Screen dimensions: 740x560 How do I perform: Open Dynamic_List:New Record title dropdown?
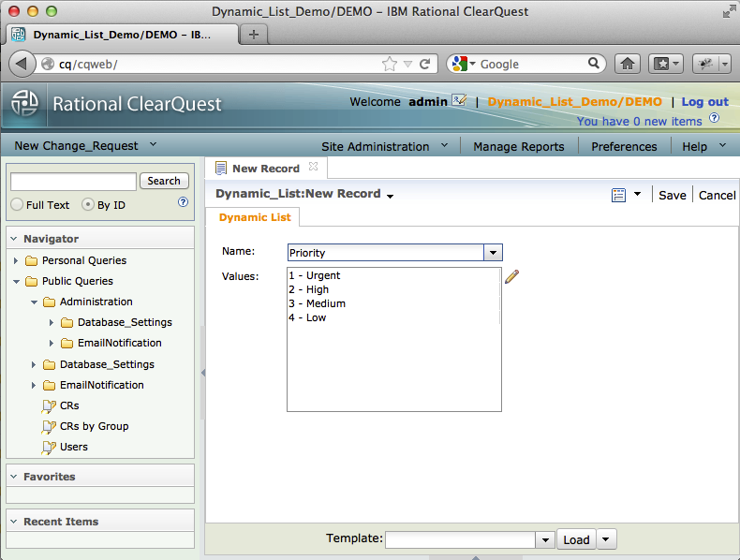pos(390,196)
